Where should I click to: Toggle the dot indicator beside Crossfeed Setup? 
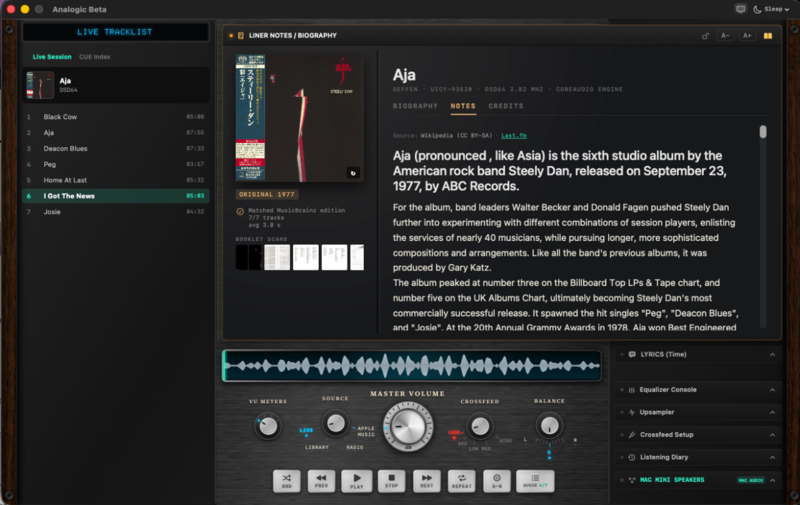pos(622,435)
